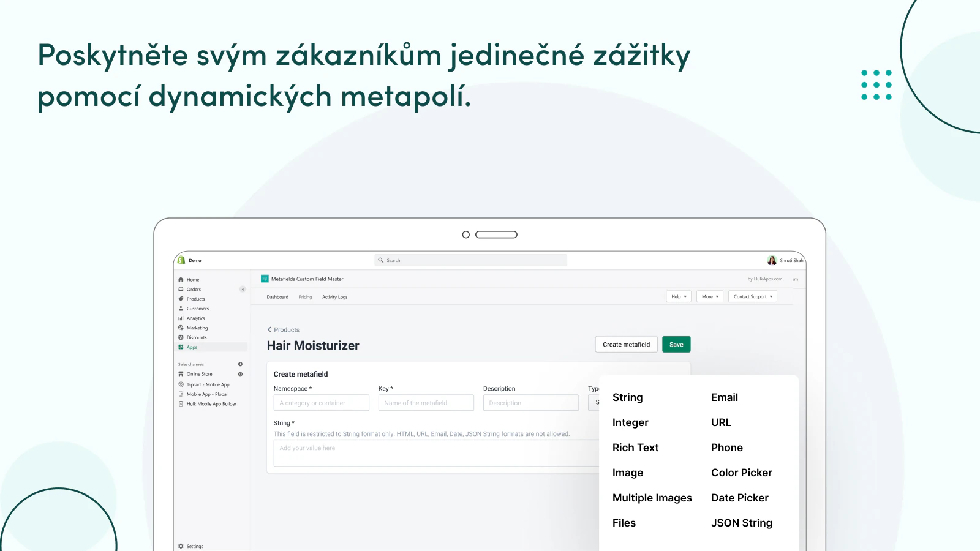Viewport: 980px width, 551px height.
Task: Go back via Products chevron icon
Action: pyautogui.click(x=269, y=329)
